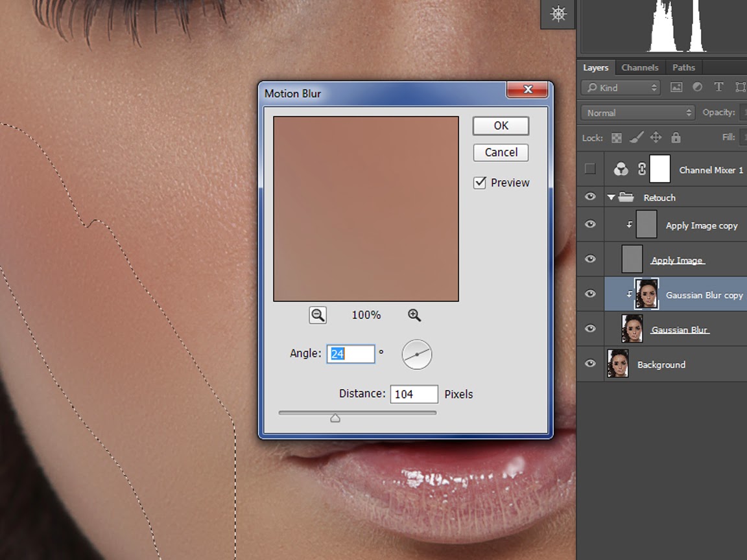Switch to the Paths tab
Image resolution: width=747 pixels, height=560 pixels.
683,67
